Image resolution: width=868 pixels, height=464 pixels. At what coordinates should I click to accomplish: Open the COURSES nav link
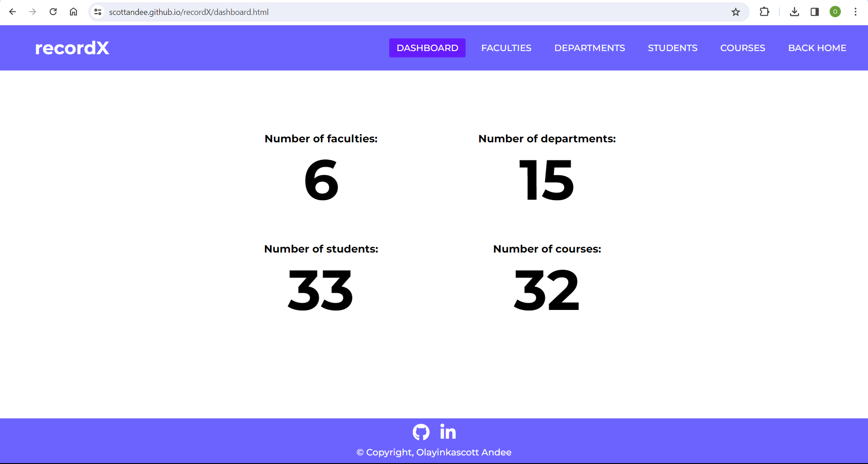pos(742,48)
